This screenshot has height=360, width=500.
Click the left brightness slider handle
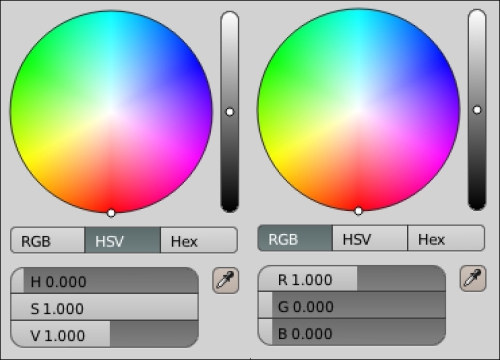tap(230, 112)
